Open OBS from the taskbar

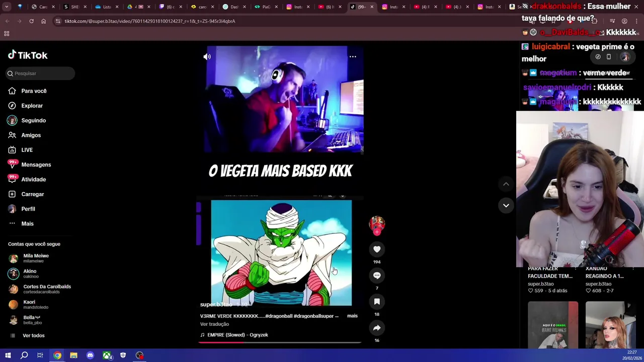pos(139,355)
